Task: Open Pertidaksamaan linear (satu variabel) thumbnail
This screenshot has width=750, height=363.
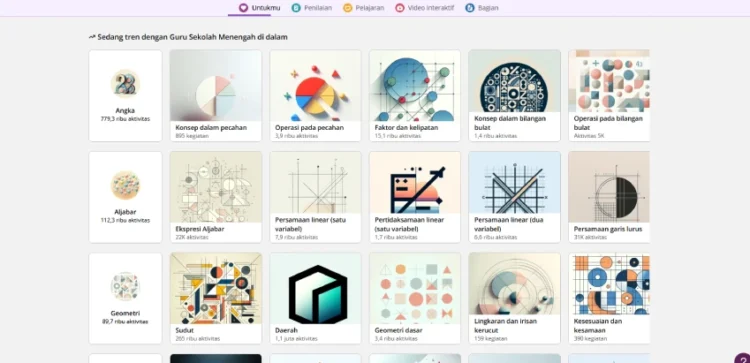Action: click(x=415, y=183)
